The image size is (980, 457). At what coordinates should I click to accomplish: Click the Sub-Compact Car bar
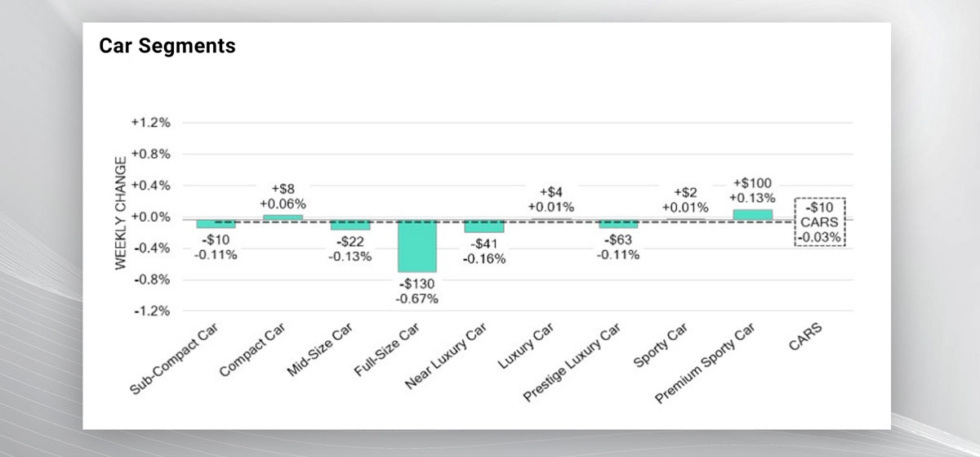(x=216, y=223)
